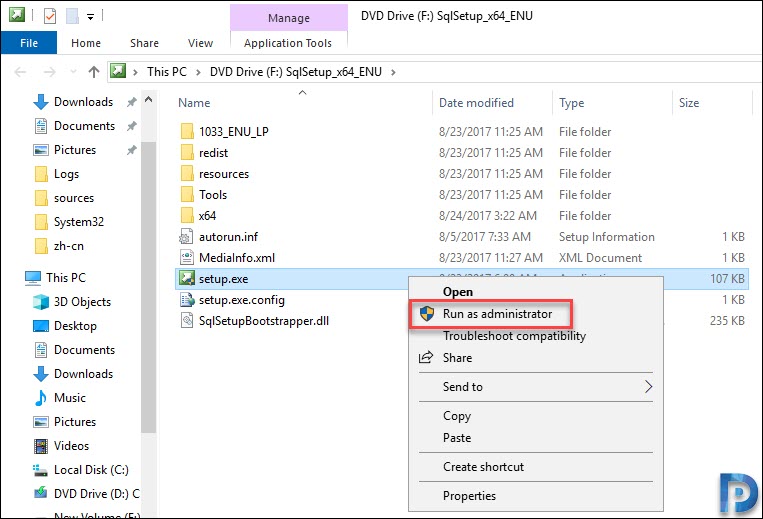Select the MediaInfo.xml file icon
This screenshot has height=519, width=763.
[x=187, y=257]
